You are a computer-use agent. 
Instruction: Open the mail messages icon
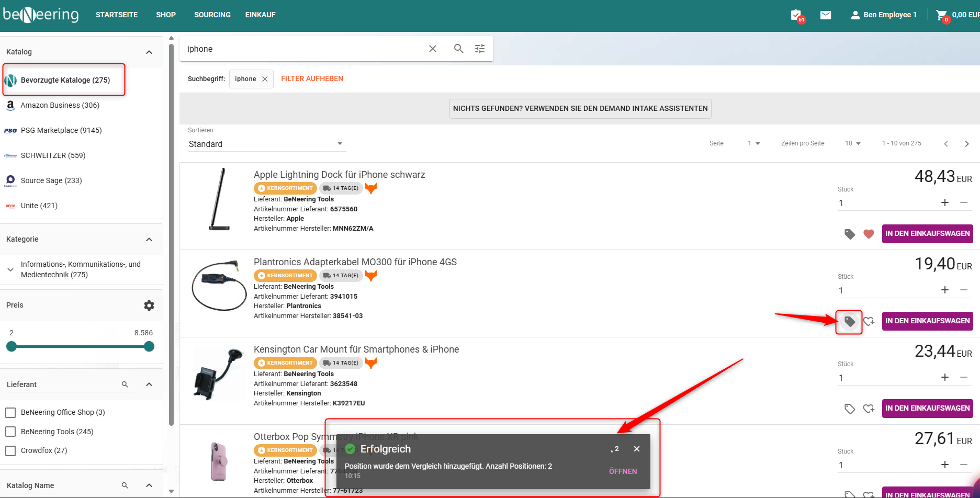pos(826,15)
